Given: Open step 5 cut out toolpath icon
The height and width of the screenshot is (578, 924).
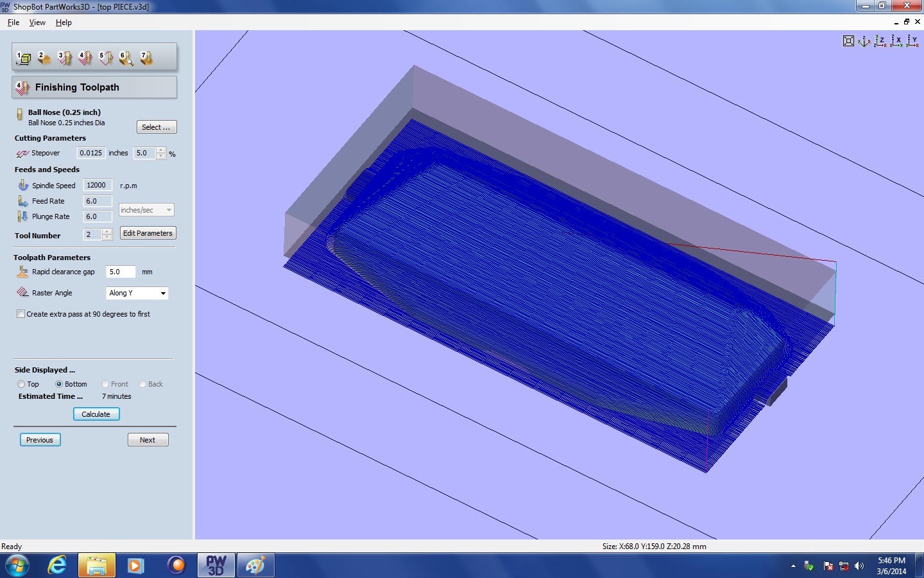Looking at the screenshot, I should (106, 58).
